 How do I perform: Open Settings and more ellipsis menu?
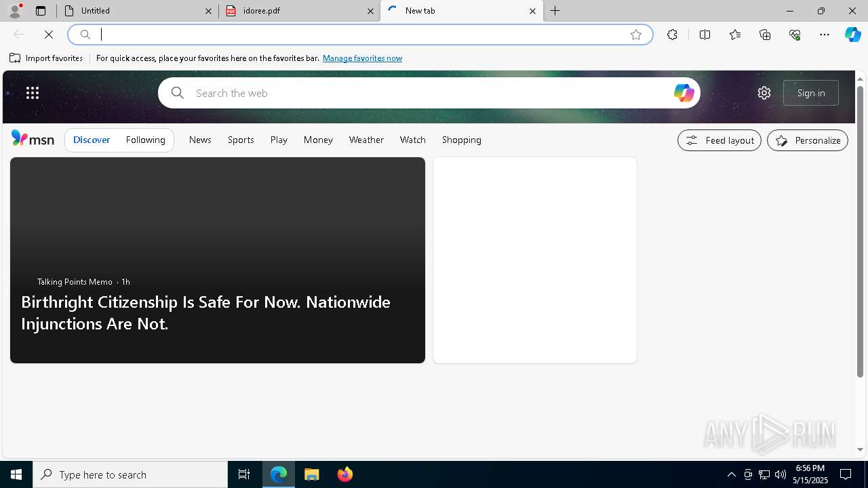pos(825,35)
